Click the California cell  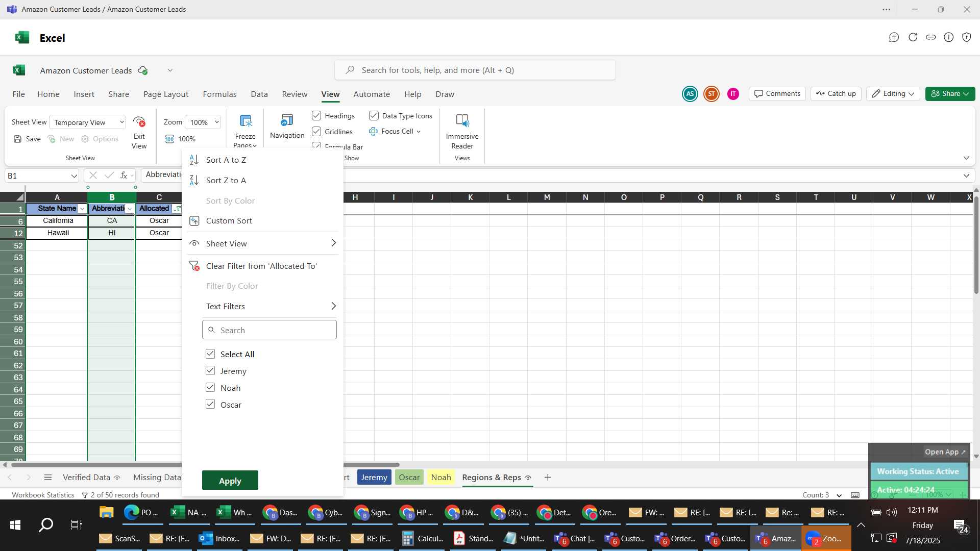(x=57, y=220)
